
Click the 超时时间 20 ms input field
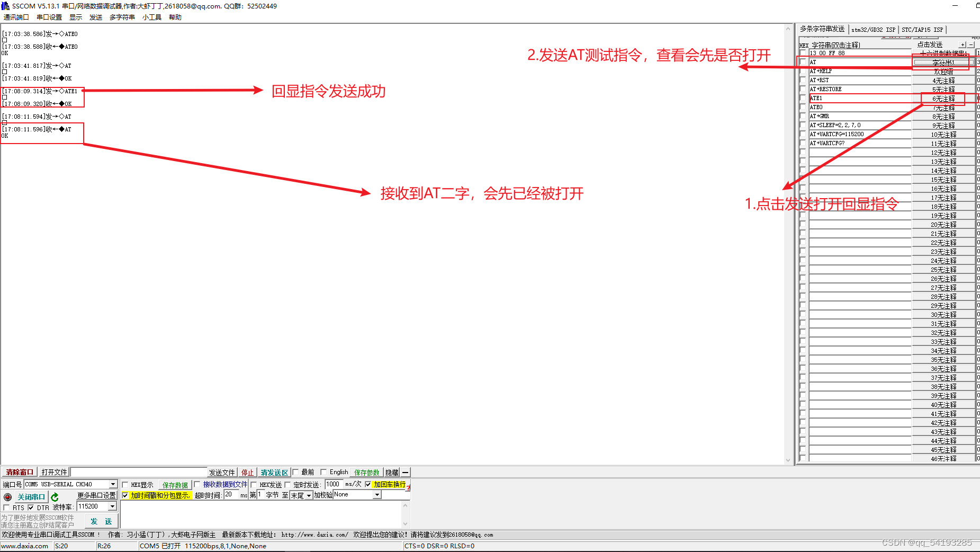coord(231,495)
